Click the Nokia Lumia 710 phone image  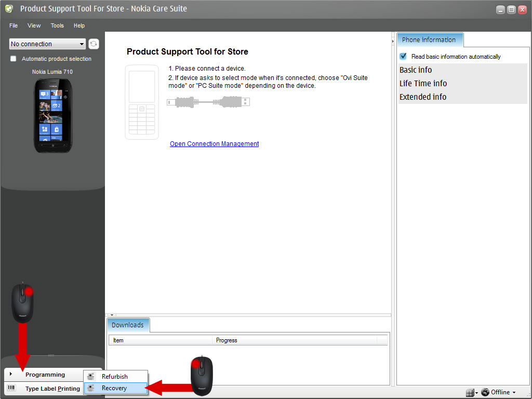click(x=53, y=116)
